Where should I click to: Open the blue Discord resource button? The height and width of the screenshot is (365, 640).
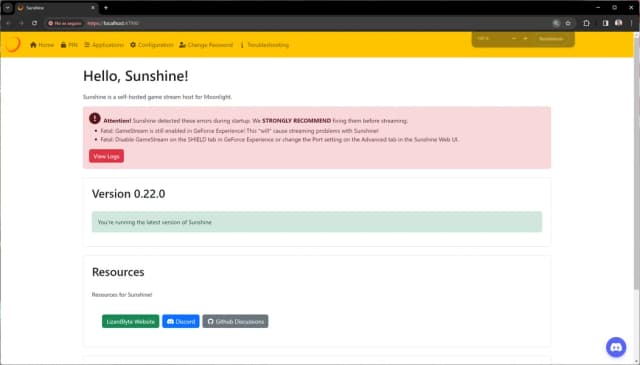pyautogui.click(x=181, y=322)
